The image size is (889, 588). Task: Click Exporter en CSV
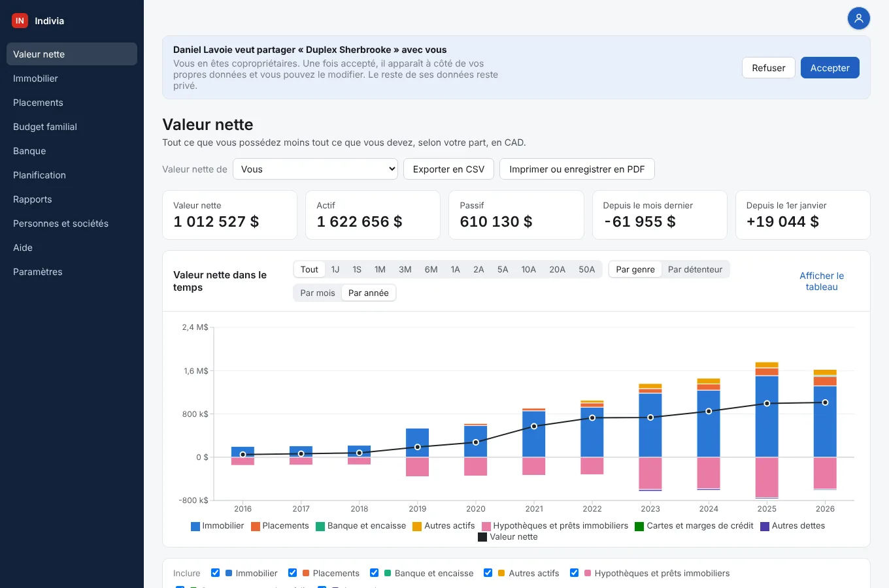(448, 169)
